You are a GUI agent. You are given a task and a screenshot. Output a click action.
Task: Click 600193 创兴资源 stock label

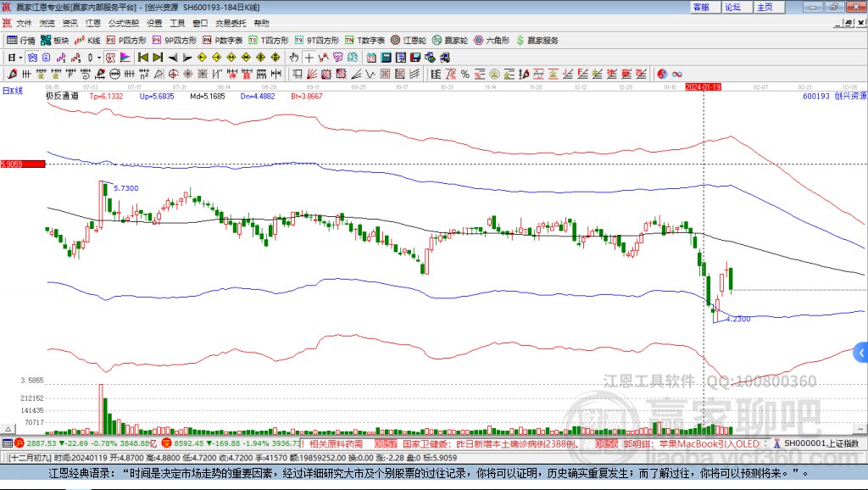pyautogui.click(x=835, y=96)
